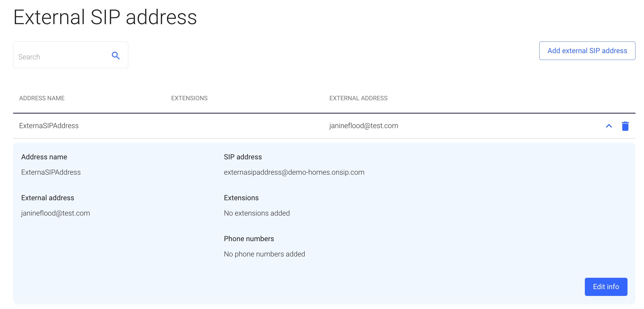This screenshot has height=309, width=644.
Task: Click the 'Extensions' detail label
Action: [241, 198]
